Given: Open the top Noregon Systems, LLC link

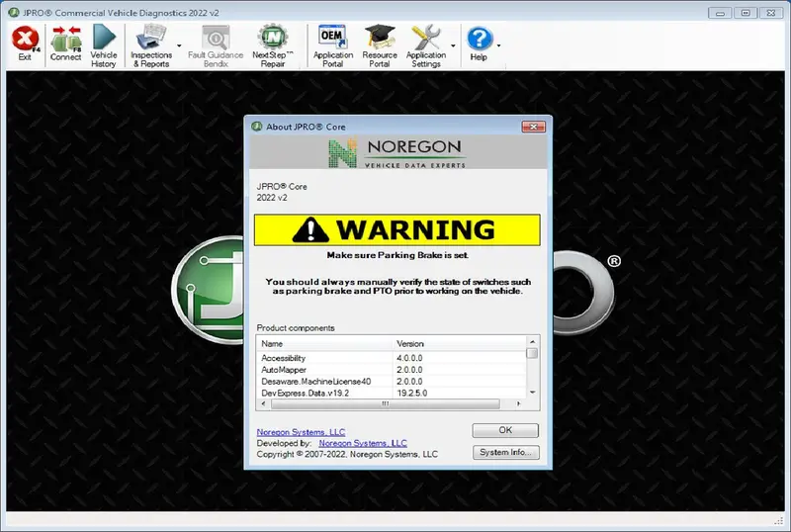Looking at the screenshot, I should click(x=301, y=432).
